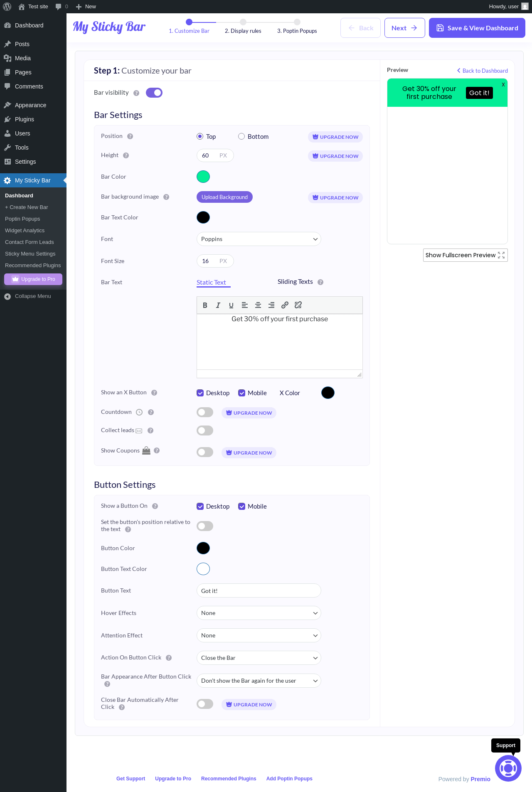Click the comments bubble in admin bar
This screenshot has height=792, width=532.
tap(59, 7)
